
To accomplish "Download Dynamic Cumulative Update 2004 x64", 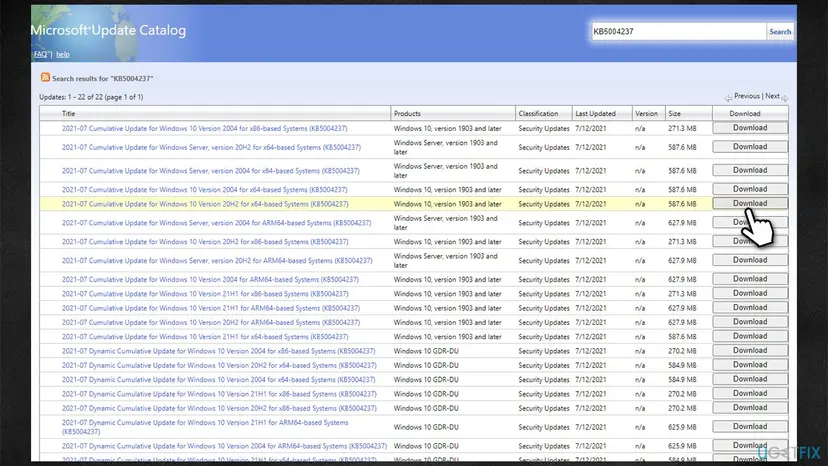I will (750, 379).
